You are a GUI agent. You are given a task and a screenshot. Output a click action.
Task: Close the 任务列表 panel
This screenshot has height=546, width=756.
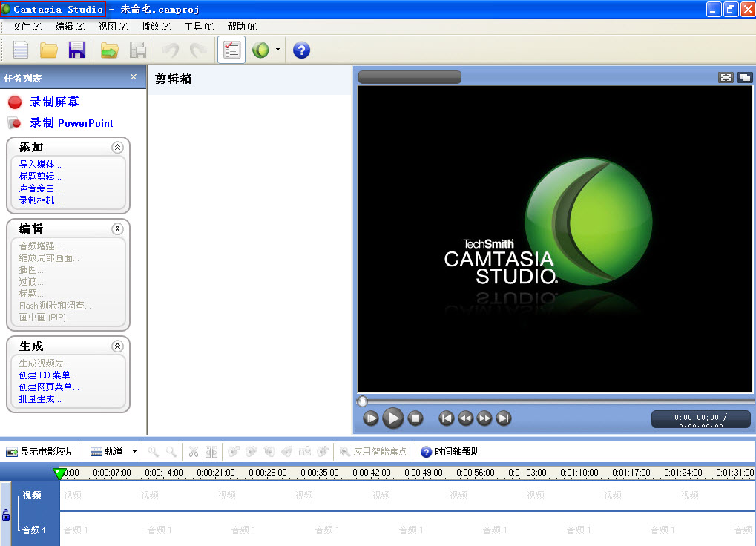coord(134,77)
